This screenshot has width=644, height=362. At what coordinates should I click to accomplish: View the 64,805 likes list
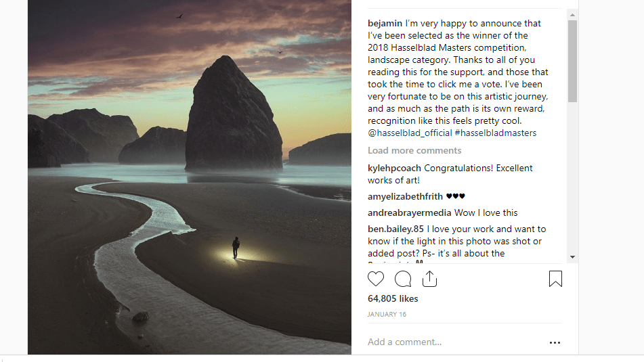tap(393, 298)
